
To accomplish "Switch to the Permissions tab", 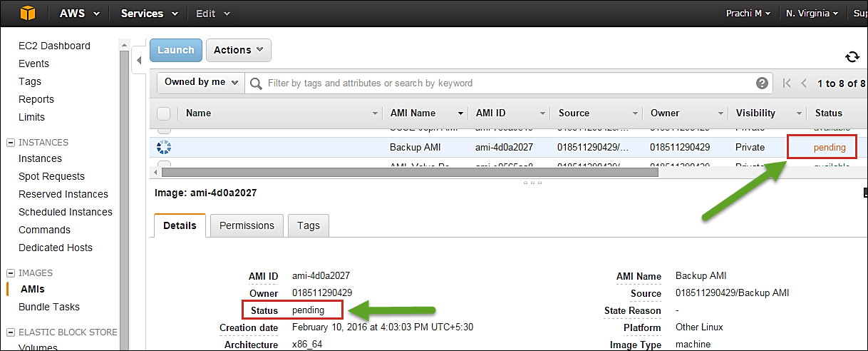I will [247, 225].
